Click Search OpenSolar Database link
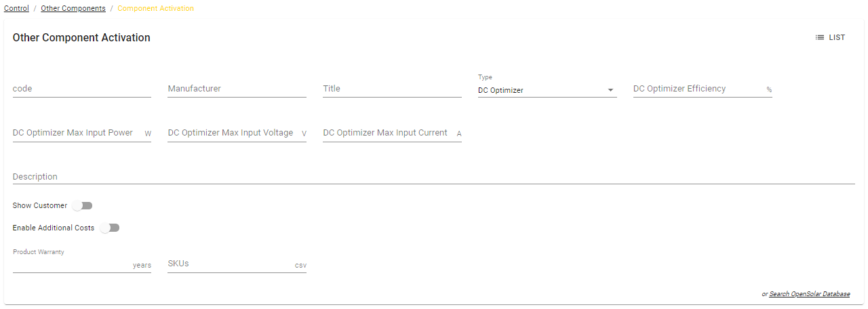 (809, 294)
